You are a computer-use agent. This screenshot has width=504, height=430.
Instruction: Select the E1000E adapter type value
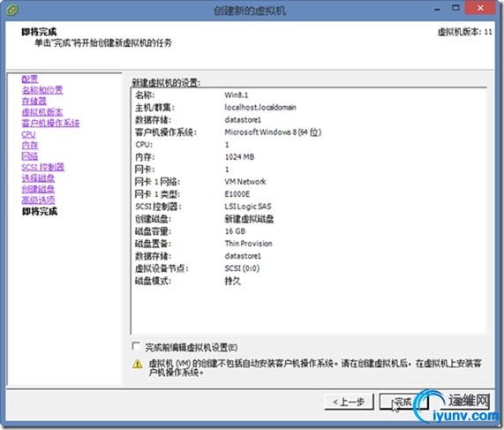[237, 194]
